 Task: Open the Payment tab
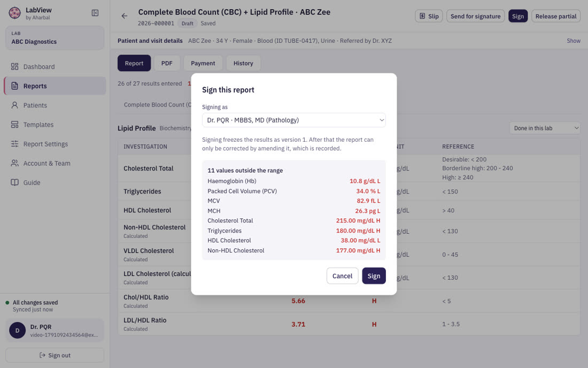tap(203, 63)
